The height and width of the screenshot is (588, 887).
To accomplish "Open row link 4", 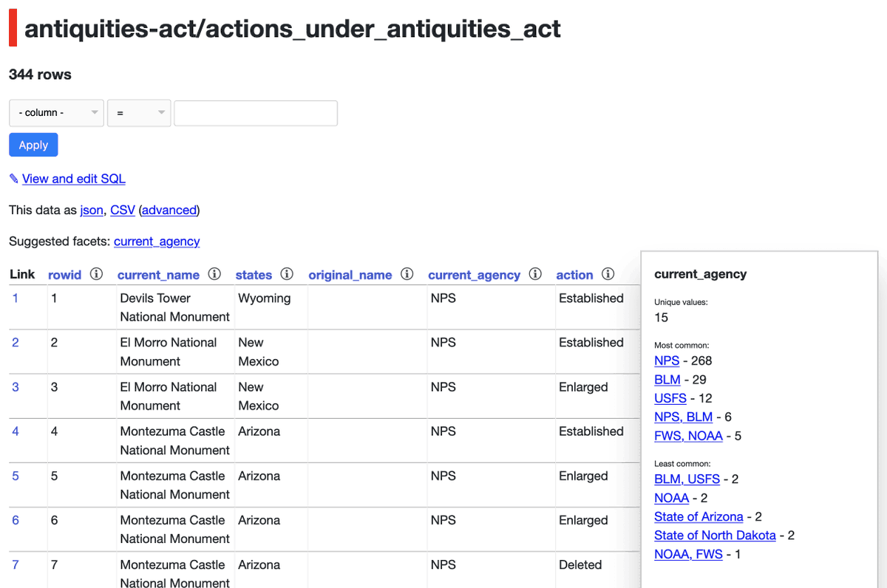I will point(16,431).
